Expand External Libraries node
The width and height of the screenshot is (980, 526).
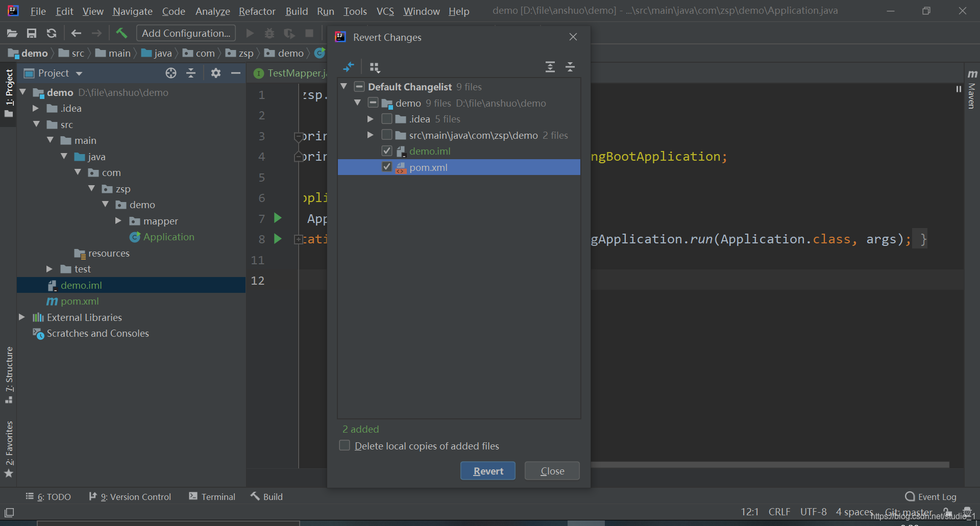(22, 317)
